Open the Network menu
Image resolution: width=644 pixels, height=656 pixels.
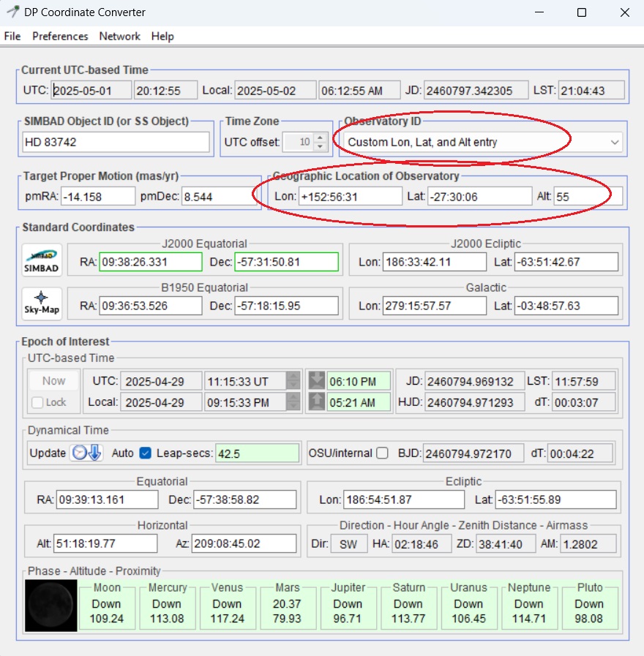coord(120,37)
